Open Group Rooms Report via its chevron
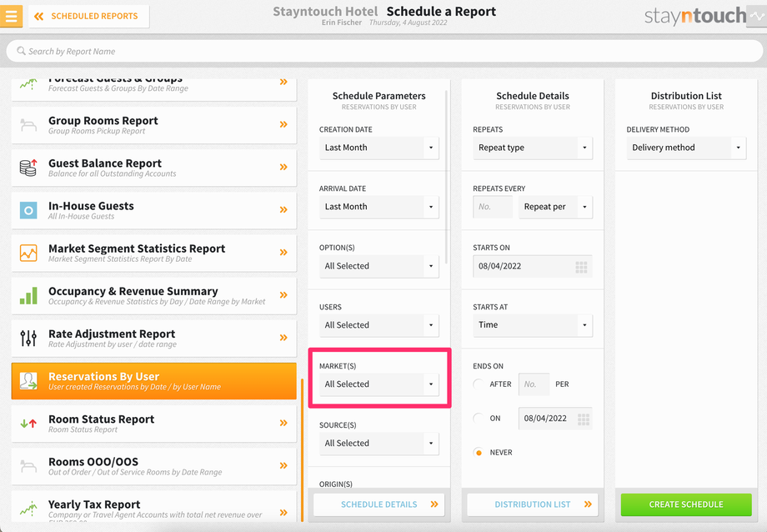767x532 pixels. pyautogui.click(x=283, y=124)
